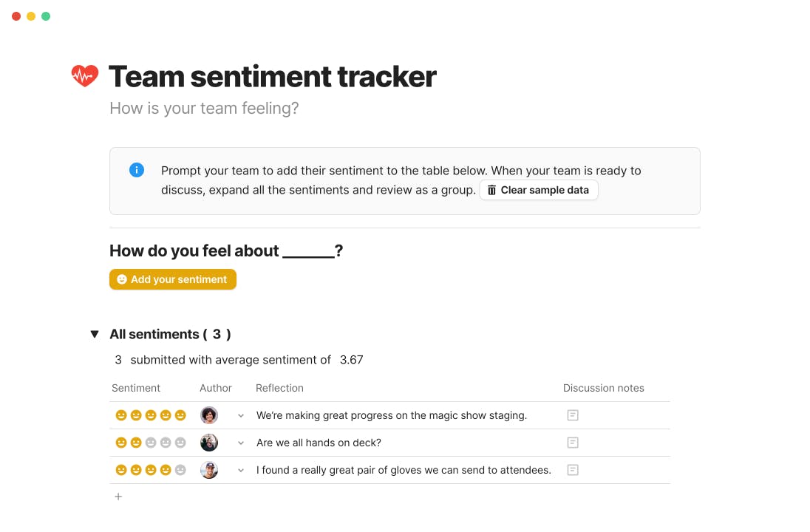Viewport: 810px width, 532px height.
Task: Open author dropdown in hands on deck row
Action: (241, 443)
